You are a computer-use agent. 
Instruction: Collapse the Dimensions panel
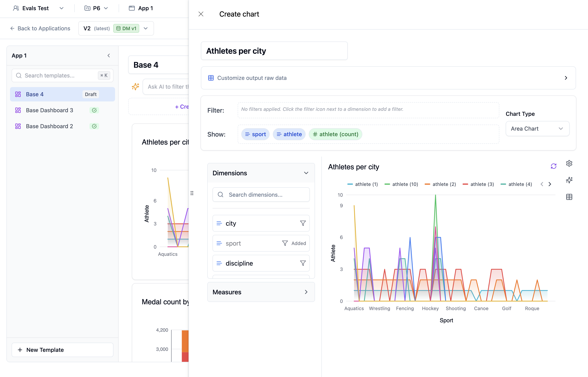pos(306,173)
